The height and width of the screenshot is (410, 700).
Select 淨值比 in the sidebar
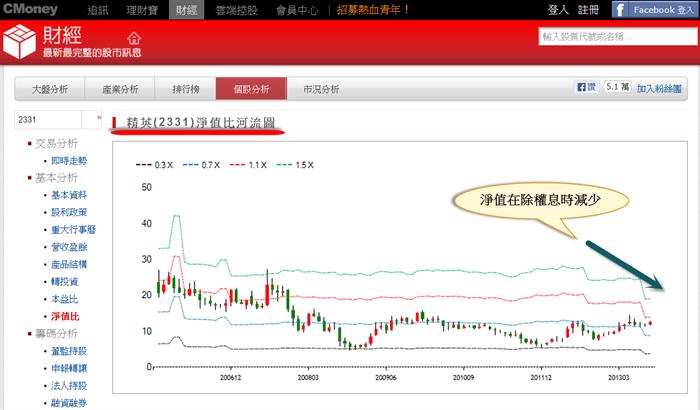point(65,316)
